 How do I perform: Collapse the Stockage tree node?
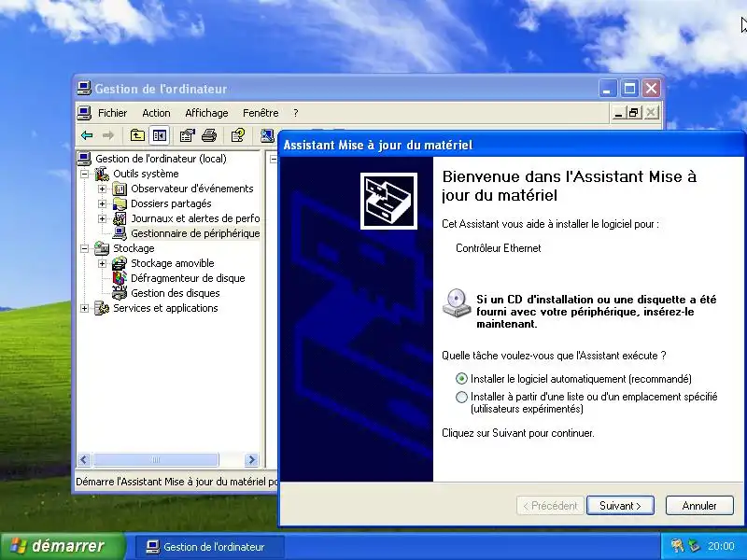84,248
